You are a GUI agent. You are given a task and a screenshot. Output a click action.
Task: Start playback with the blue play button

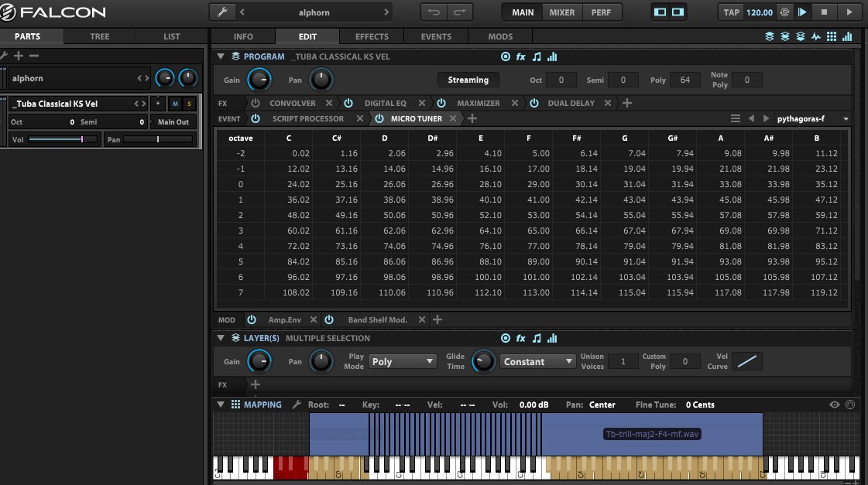click(802, 12)
